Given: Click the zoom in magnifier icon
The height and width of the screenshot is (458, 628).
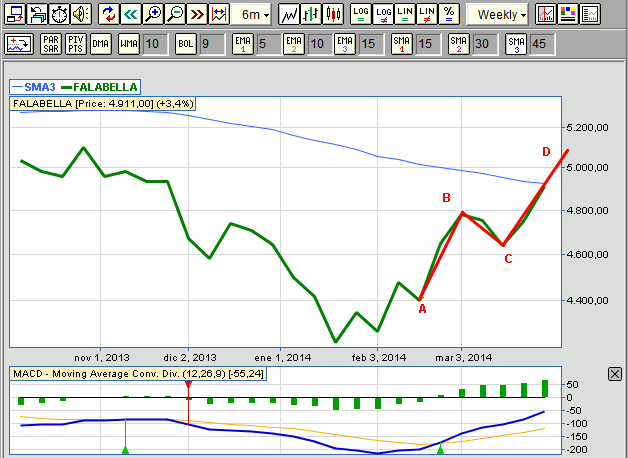Looking at the screenshot, I should pos(152,14).
